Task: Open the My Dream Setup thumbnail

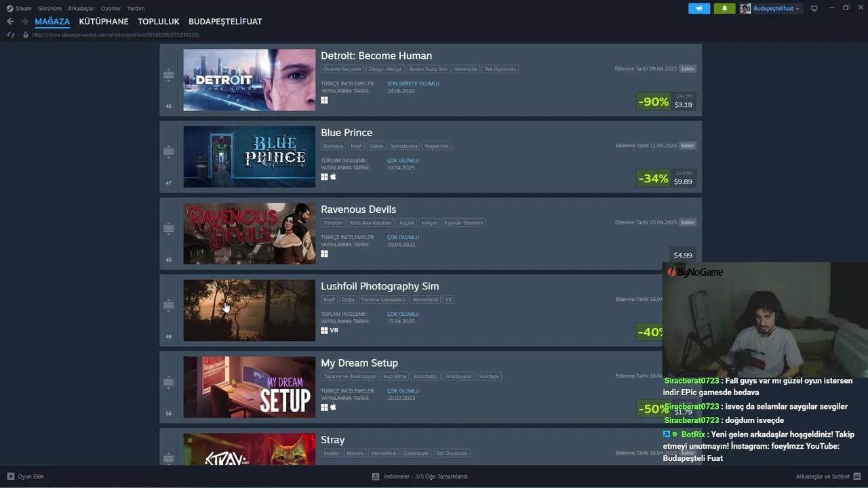Action: 250,387
